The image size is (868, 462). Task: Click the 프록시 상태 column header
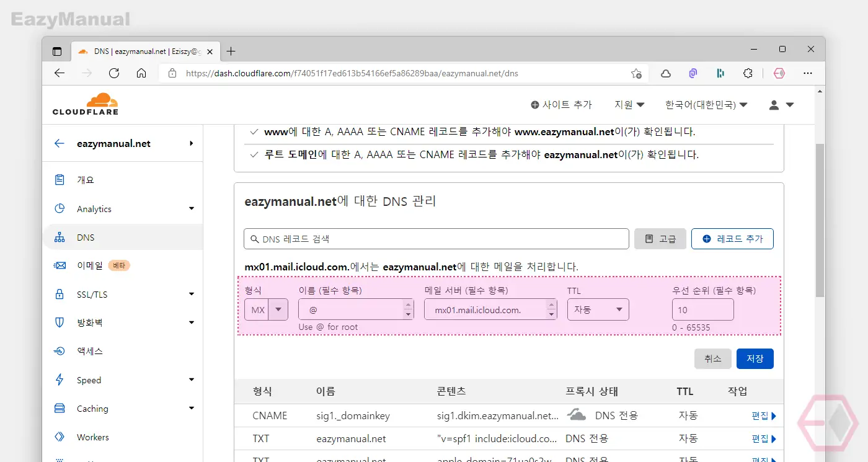[591, 391]
